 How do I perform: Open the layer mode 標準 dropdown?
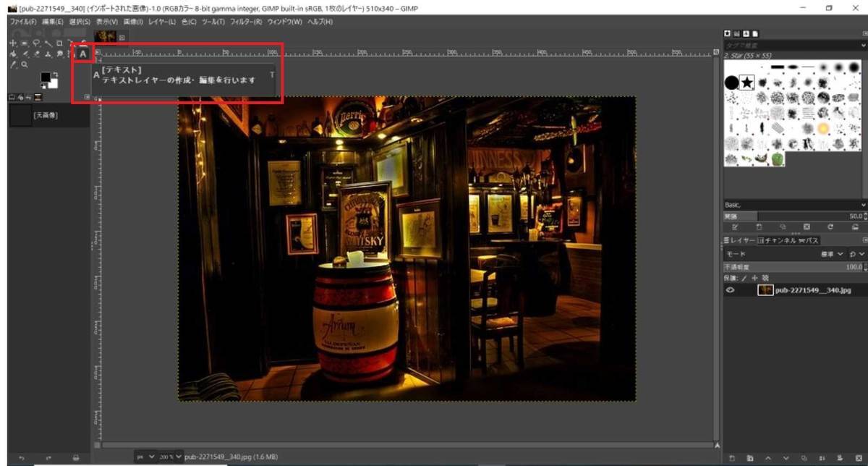[x=832, y=254]
